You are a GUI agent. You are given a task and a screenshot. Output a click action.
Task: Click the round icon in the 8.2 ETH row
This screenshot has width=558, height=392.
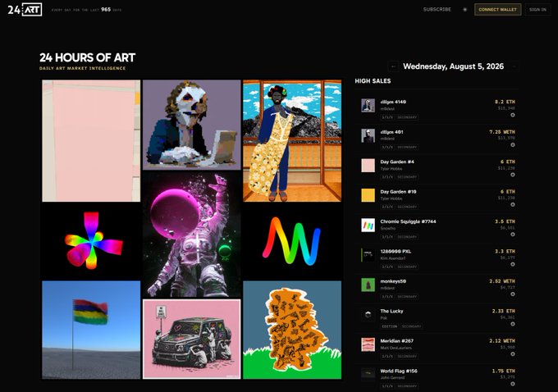(x=513, y=115)
